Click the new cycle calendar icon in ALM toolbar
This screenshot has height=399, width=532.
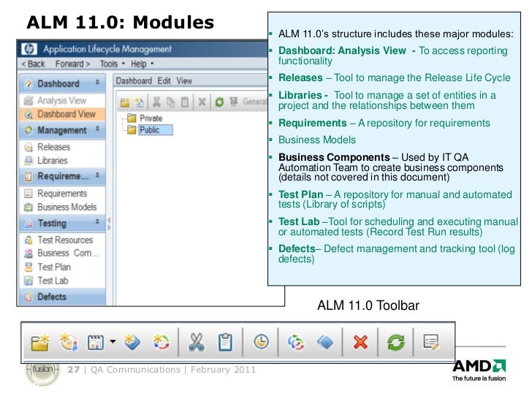pyautogui.click(x=95, y=342)
